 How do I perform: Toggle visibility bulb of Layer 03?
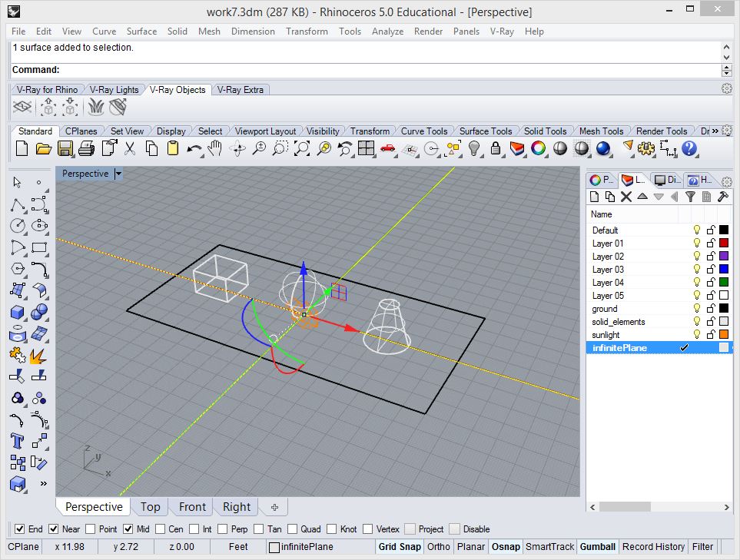point(696,269)
